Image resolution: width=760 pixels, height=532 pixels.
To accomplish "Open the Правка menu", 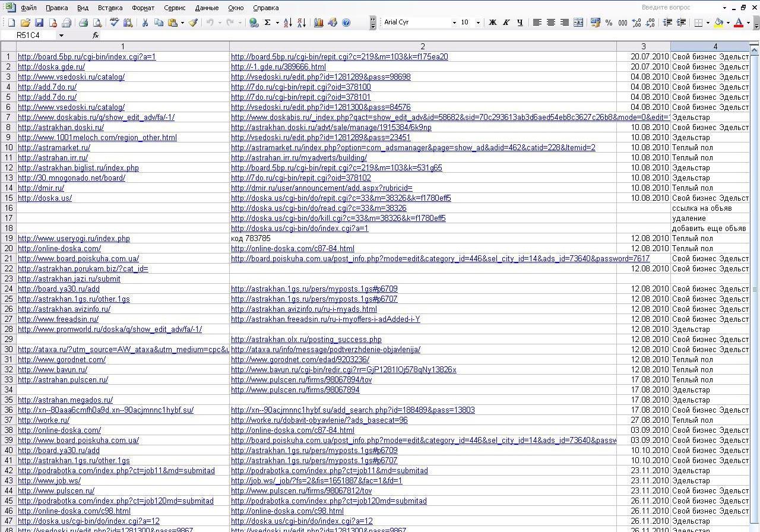I will click(56, 8).
